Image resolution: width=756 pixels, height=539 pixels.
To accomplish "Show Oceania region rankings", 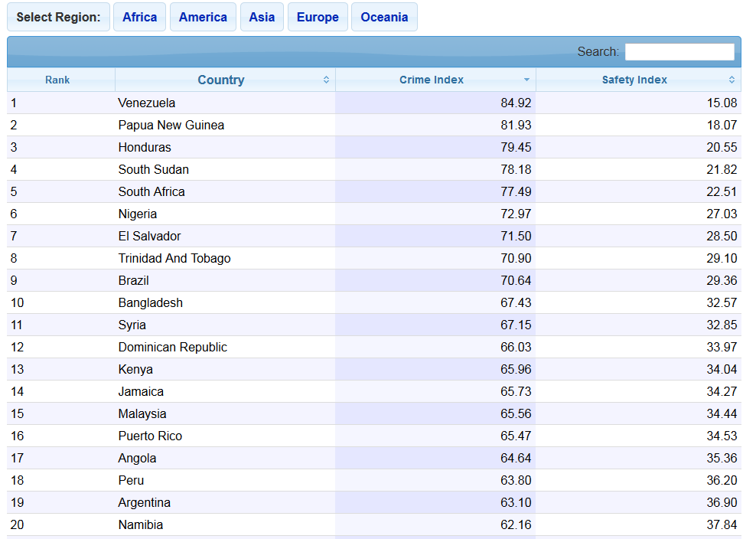I will [384, 17].
